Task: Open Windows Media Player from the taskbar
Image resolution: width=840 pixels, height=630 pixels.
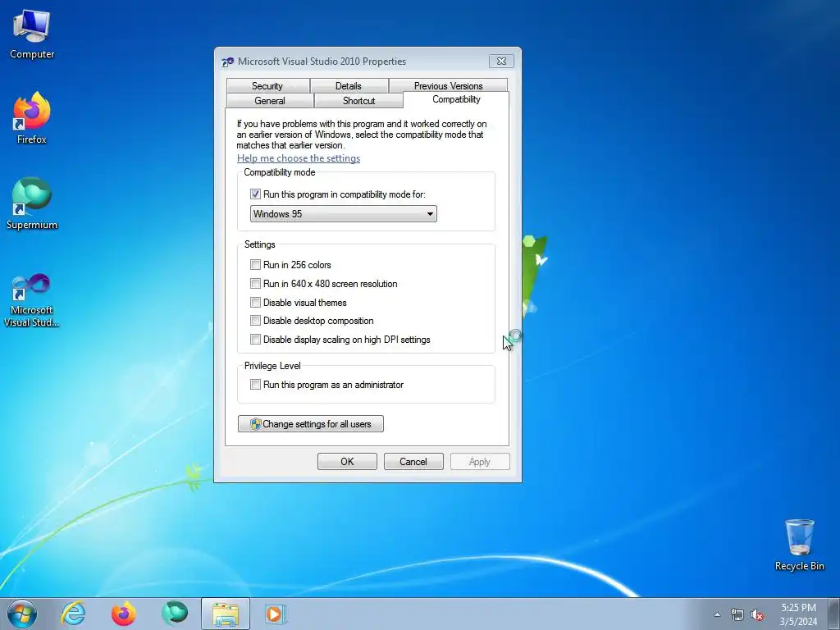Action: pos(276,614)
